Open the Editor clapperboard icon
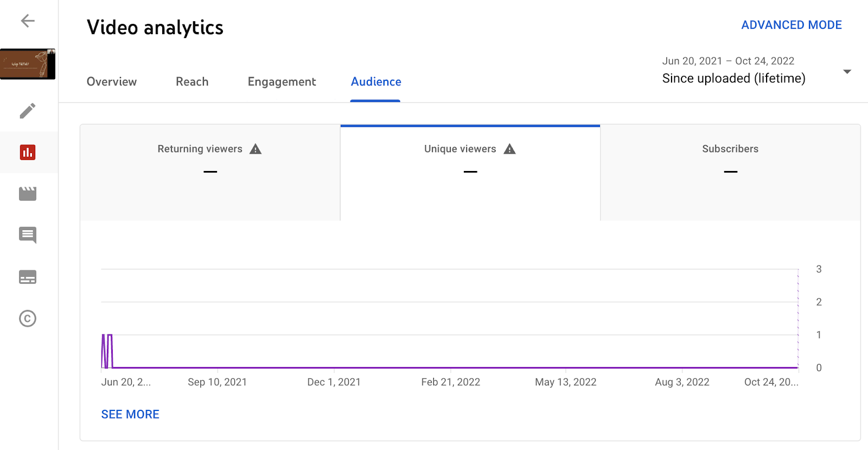 (28, 194)
